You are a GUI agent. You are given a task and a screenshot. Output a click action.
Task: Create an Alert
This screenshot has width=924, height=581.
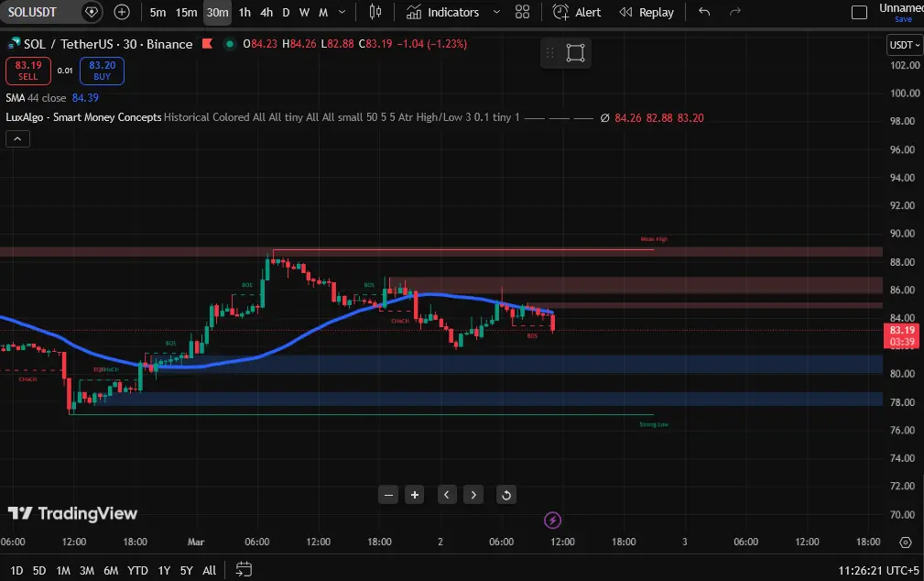(x=577, y=12)
